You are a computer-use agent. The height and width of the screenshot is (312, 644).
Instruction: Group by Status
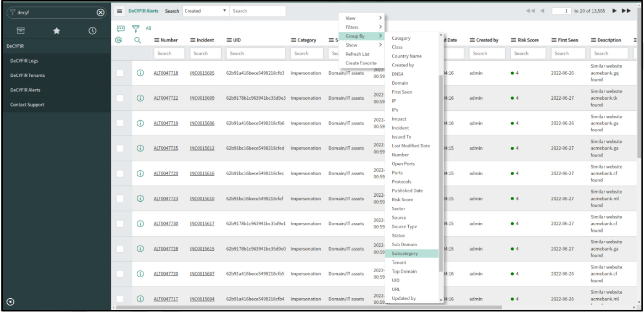click(412, 236)
